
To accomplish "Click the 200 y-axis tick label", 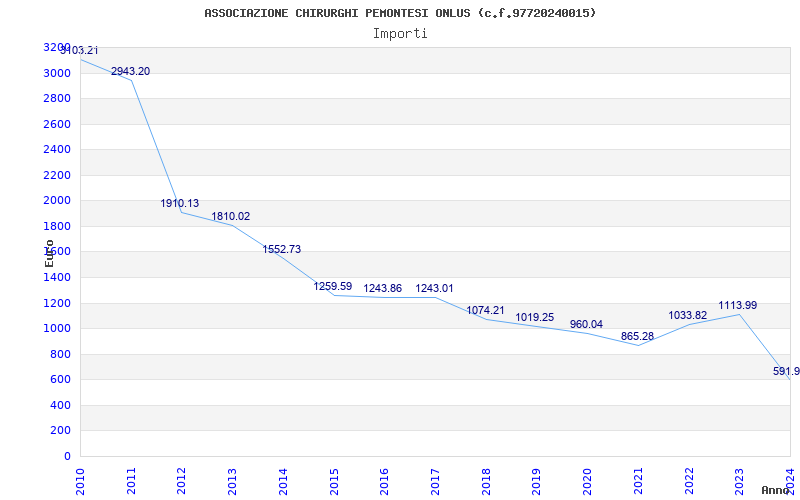I will (x=61, y=431).
